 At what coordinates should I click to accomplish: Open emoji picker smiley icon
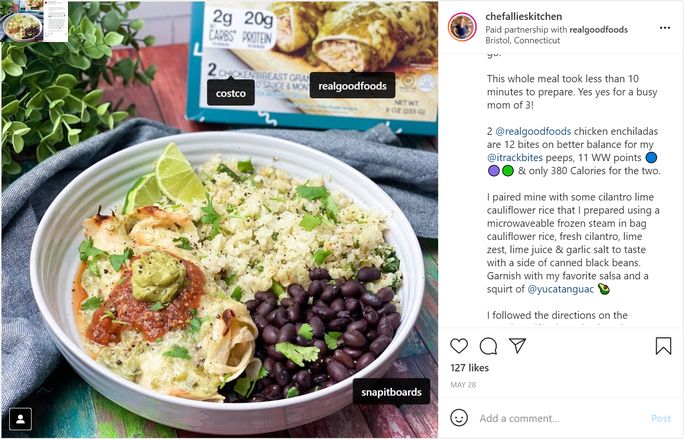pos(459,418)
